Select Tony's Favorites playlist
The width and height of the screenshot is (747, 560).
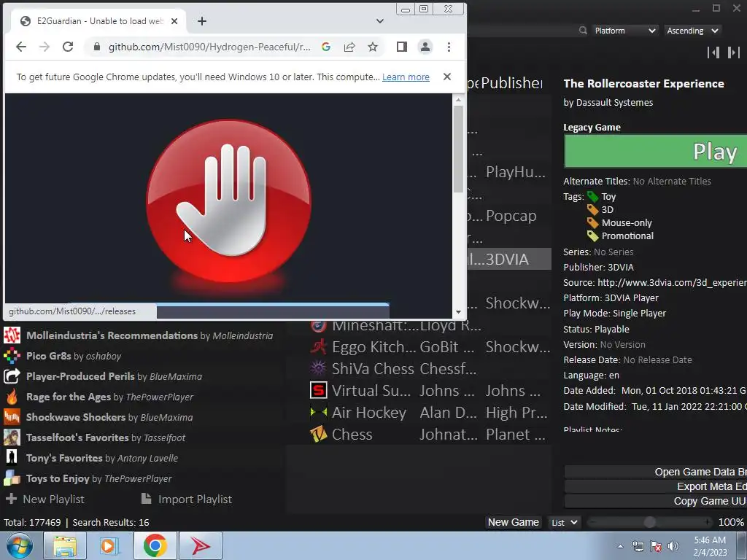143,458
